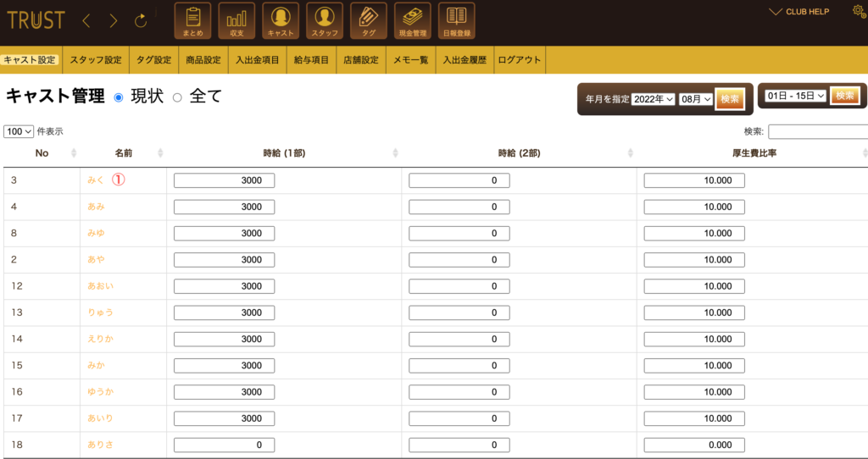Open cast member あいり link
Viewport: 868px width, 459px height.
pyautogui.click(x=100, y=418)
